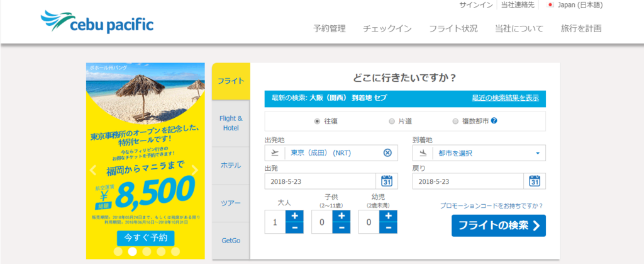Click the ¥8,500 fare price text
This screenshot has width=644, height=264.
tap(145, 192)
